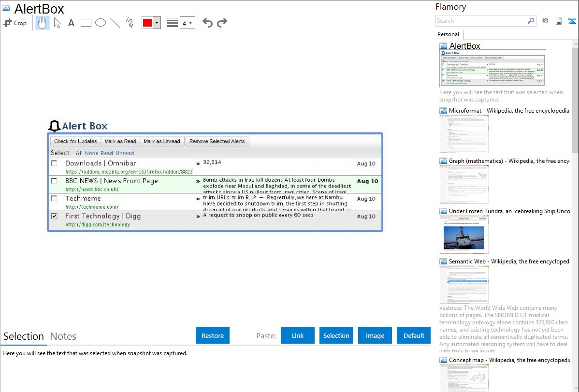Image resolution: width=579 pixels, height=392 pixels.
Task: Choose the freehand scribble tool
Action: [x=130, y=23]
